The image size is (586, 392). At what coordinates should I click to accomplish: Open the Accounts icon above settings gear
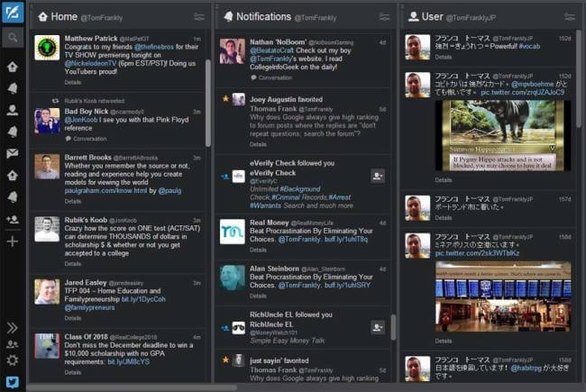tap(13, 344)
